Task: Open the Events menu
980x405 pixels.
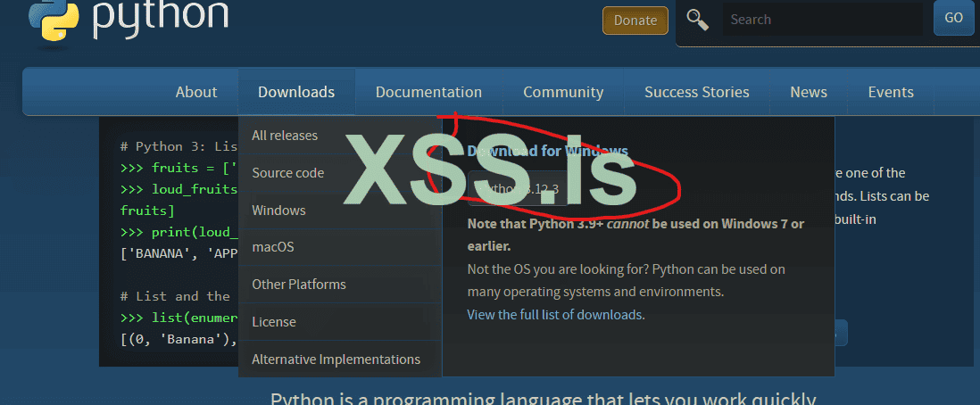Action: (891, 92)
